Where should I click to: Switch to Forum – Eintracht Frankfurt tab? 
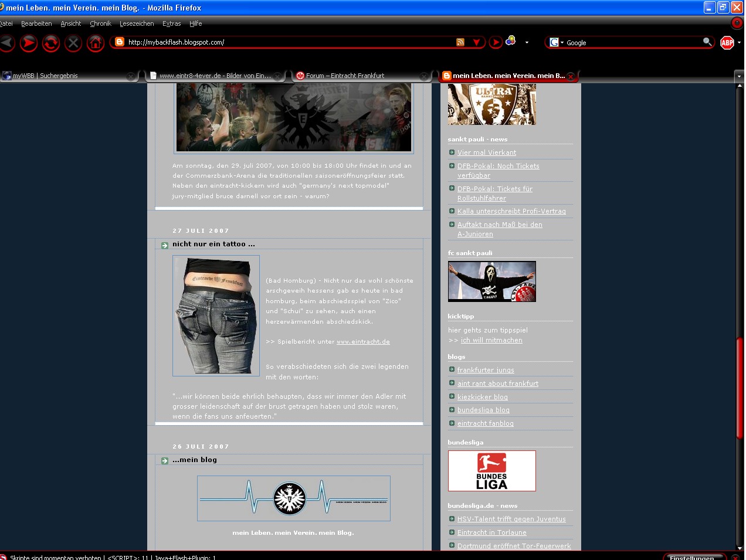coord(345,76)
